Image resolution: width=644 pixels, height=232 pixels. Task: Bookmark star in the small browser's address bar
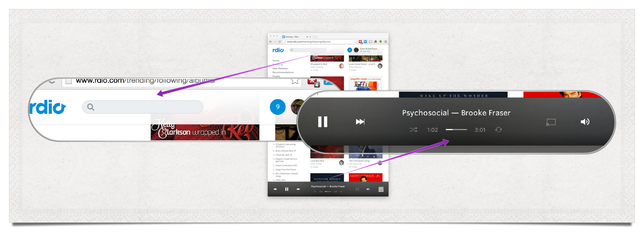click(x=355, y=42)
